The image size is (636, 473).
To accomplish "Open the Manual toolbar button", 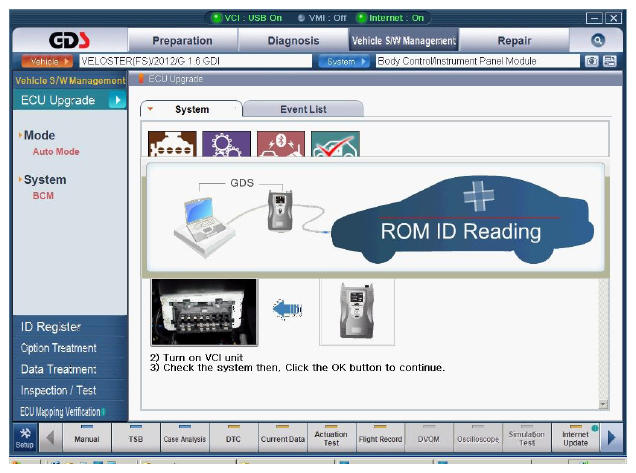I will [87, 438].
